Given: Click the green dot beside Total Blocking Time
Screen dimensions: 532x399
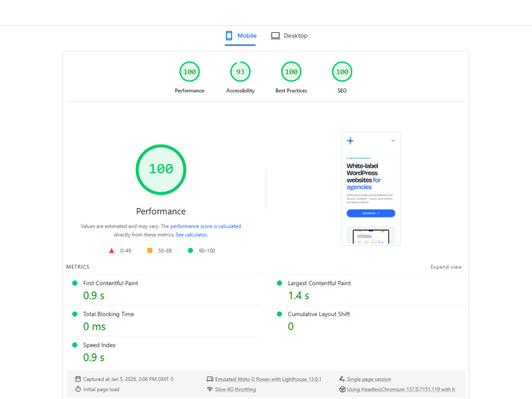Looking at the screenshot, I should (74, 314).
